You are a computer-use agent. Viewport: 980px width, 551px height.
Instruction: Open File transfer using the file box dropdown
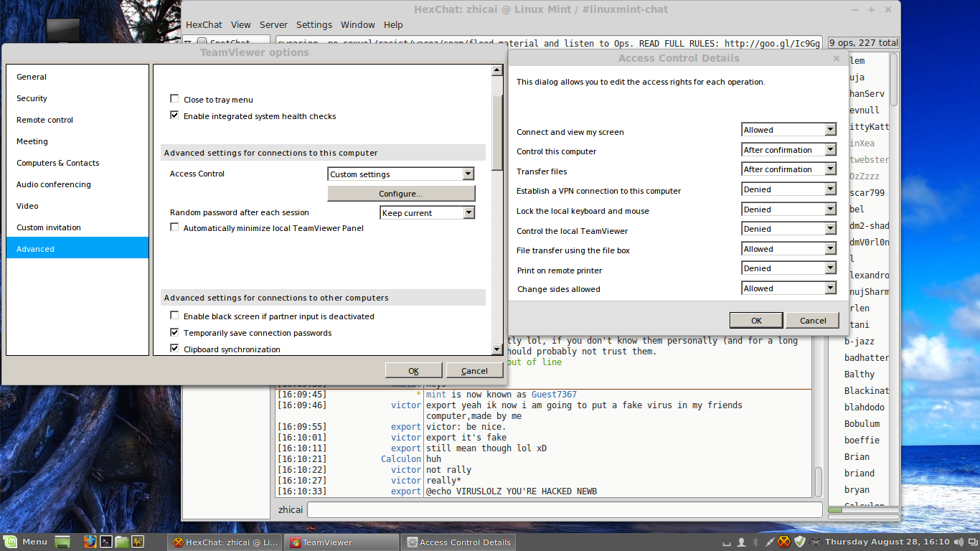789,249
